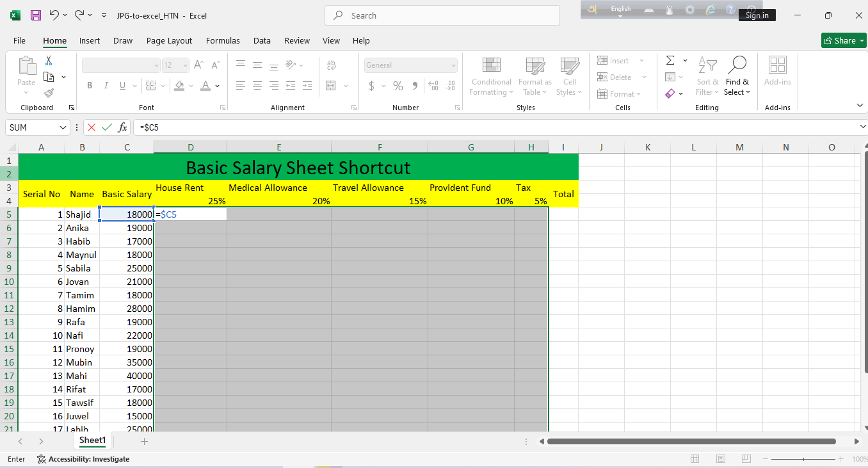Click the Share button
This screenshot has width=868, height=468.
pyautogui.click(x=843, y=40)
